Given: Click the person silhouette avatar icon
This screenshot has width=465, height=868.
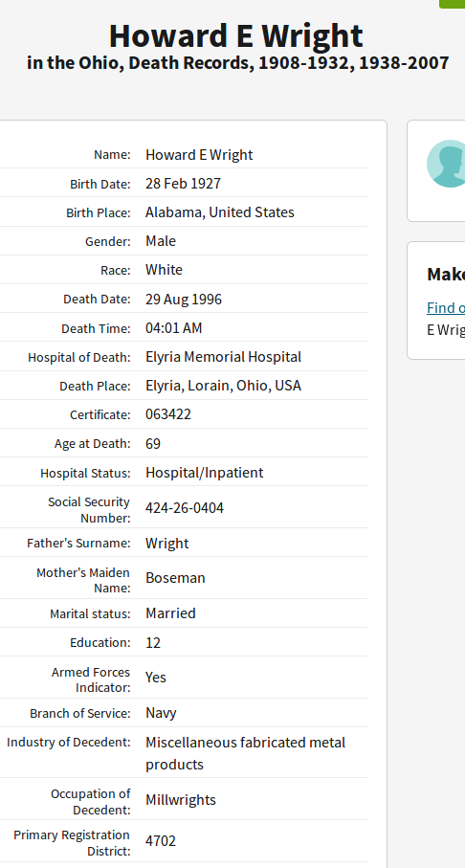Looking at the screenshot, I should 446,164.
